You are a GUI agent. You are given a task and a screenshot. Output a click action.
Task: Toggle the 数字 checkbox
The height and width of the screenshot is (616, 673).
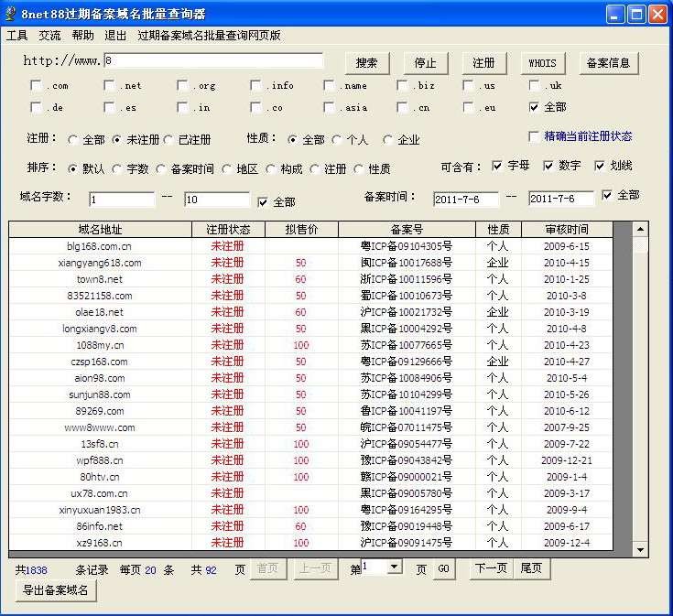(x=548, y=166)
